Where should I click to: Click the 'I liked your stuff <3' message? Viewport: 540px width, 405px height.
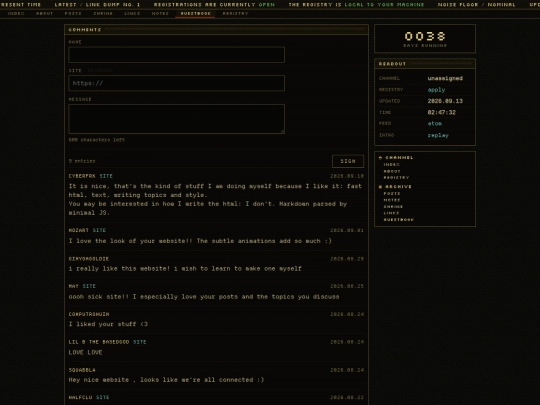coord(108,324)
